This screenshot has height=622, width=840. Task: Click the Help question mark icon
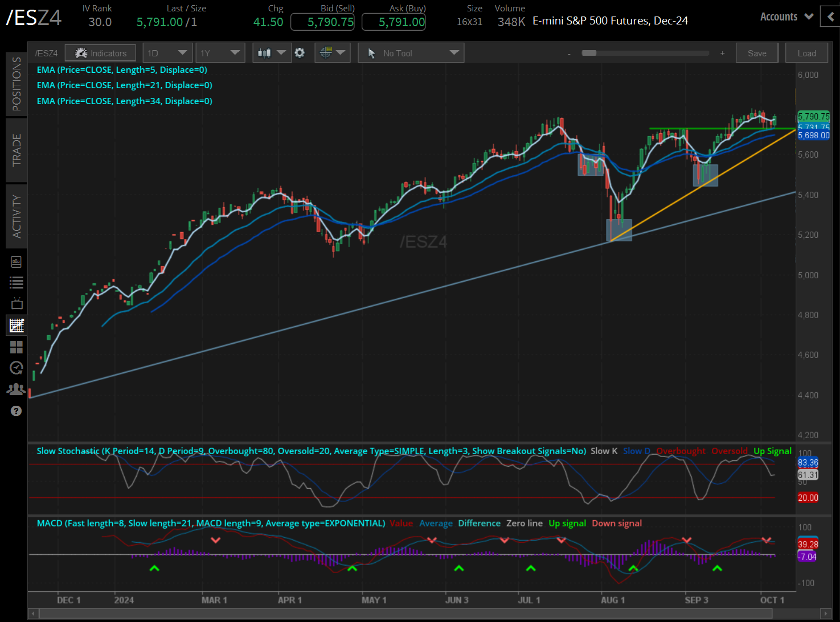[16, 411]
